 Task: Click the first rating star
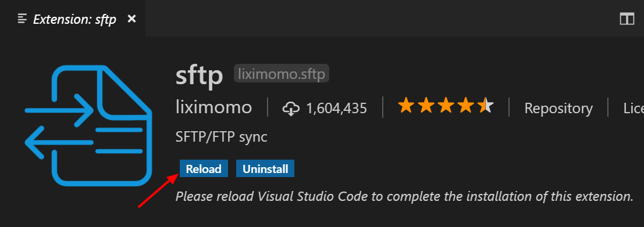(406, 106)
